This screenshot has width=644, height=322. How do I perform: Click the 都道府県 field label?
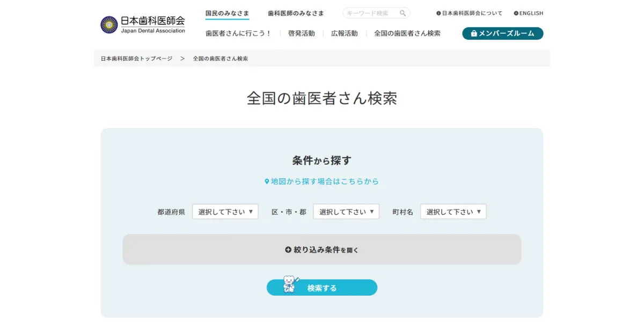pos(171,212)
